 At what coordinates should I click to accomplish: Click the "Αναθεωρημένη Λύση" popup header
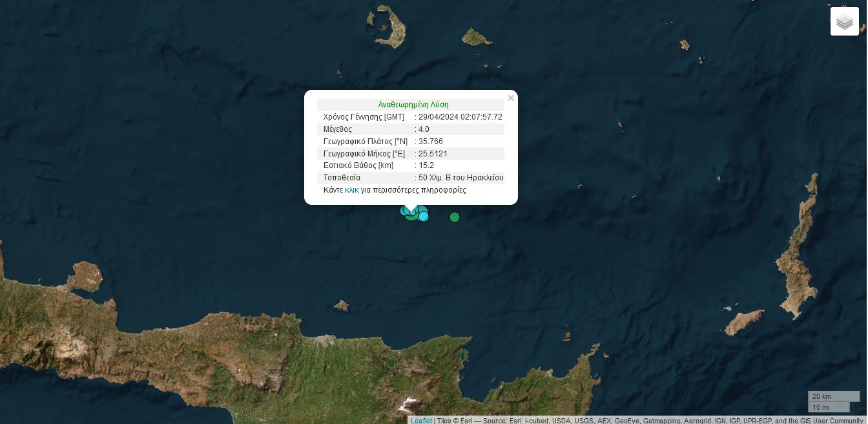[413, 105]
